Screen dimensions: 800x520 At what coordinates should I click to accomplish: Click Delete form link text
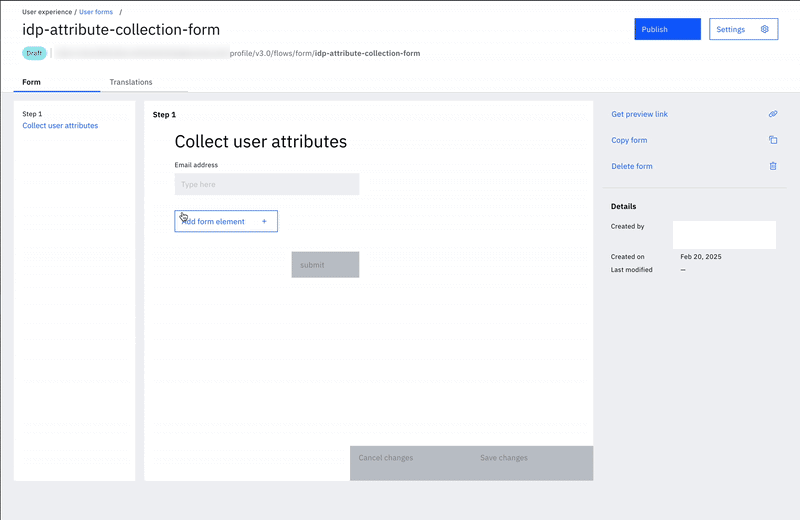(x=632, y=166)
